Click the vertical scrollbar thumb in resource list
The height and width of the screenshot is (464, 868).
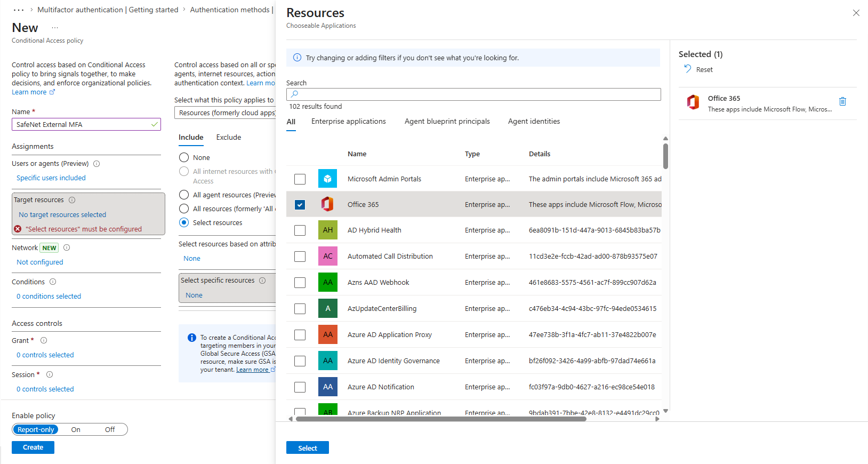[665, 156]
